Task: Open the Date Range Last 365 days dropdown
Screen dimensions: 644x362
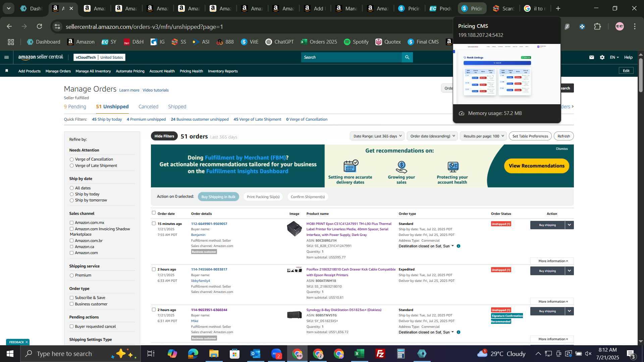Action: click(x=377, y=136)
